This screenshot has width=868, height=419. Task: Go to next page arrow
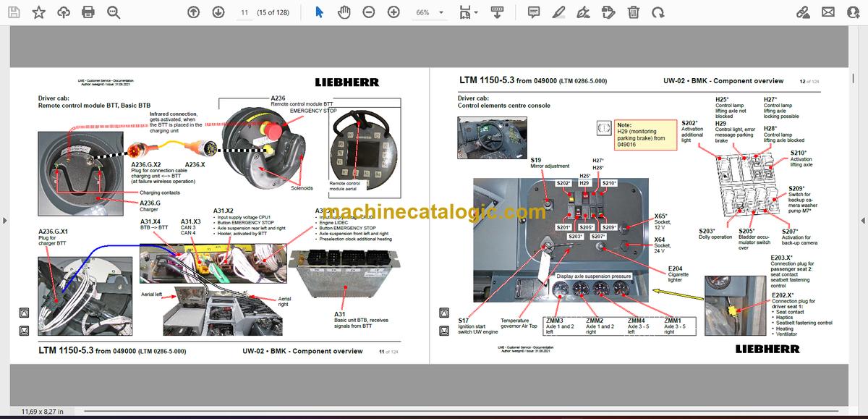click(218, 12)
